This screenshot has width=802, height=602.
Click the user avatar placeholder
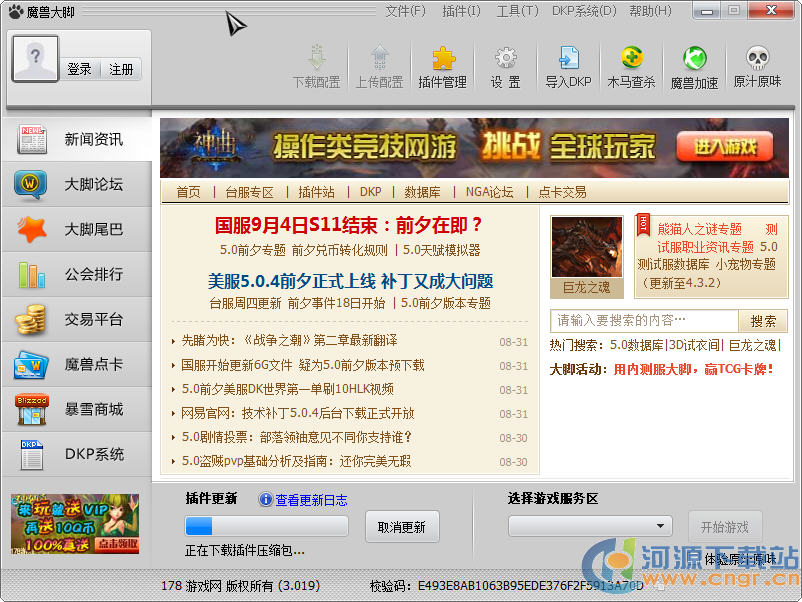coord(35,59)
